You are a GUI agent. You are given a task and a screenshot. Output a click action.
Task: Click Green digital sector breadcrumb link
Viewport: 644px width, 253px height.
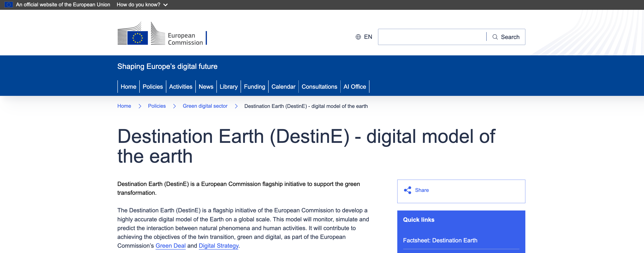(x=205, y=106)
